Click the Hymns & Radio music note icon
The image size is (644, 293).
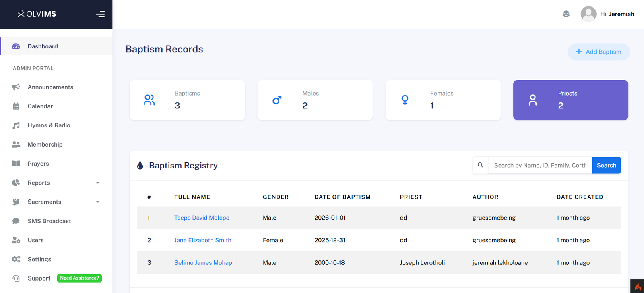[x=16, y=125]
